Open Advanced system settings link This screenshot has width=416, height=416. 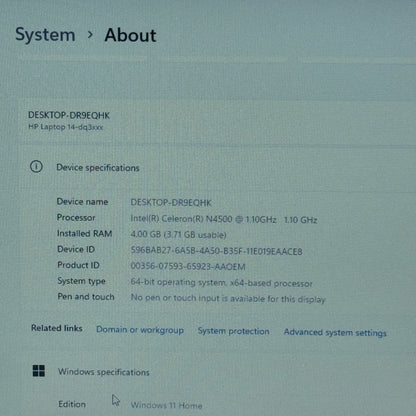[335, 333]
